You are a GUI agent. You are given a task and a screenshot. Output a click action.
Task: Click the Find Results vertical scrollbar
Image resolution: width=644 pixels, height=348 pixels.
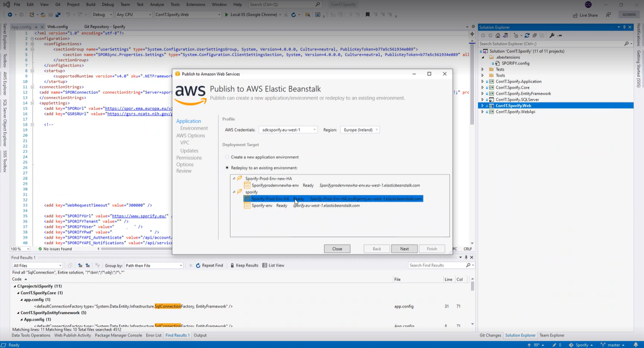[x=472, y=301]
